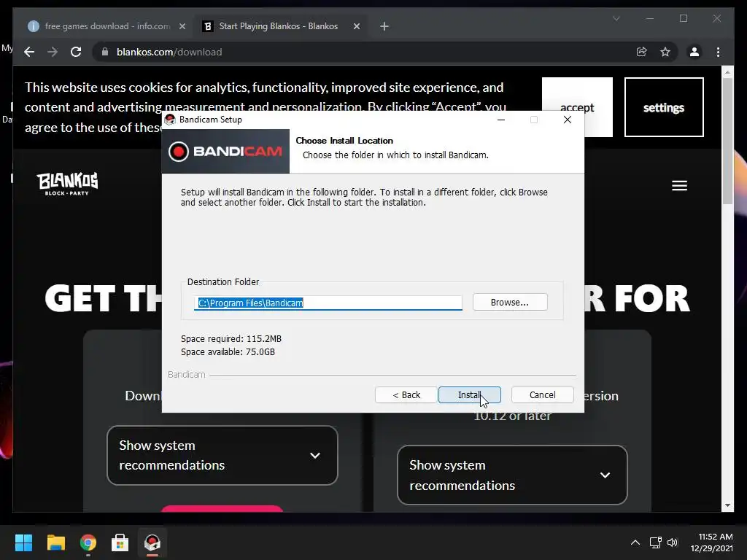Minimize the Chrome window
The width and height of the screenshot is (747, 560).
(x=650, y=18)
